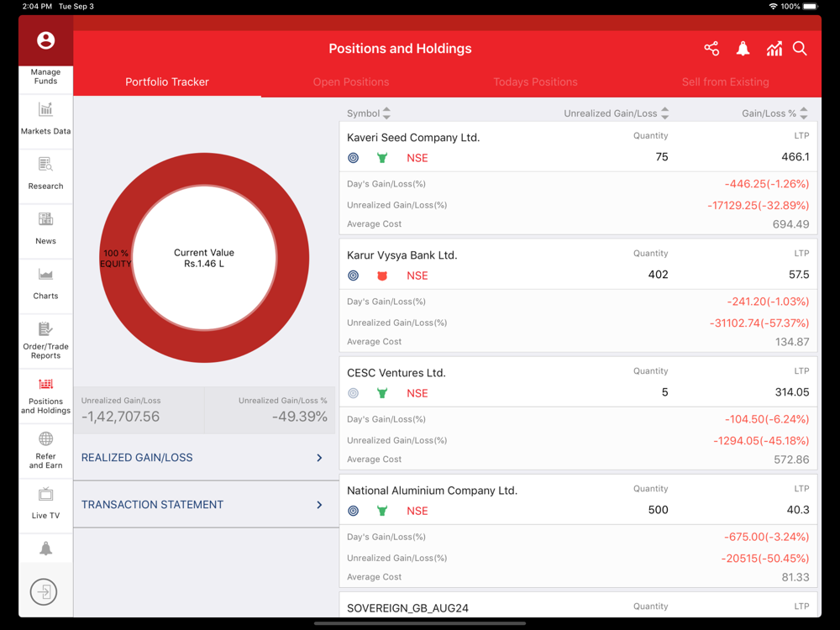The image size is (840, 630).
Task: Click the target icon for Karur Vysya Bank
Action: pyautogui.click(x=353, y=276)
